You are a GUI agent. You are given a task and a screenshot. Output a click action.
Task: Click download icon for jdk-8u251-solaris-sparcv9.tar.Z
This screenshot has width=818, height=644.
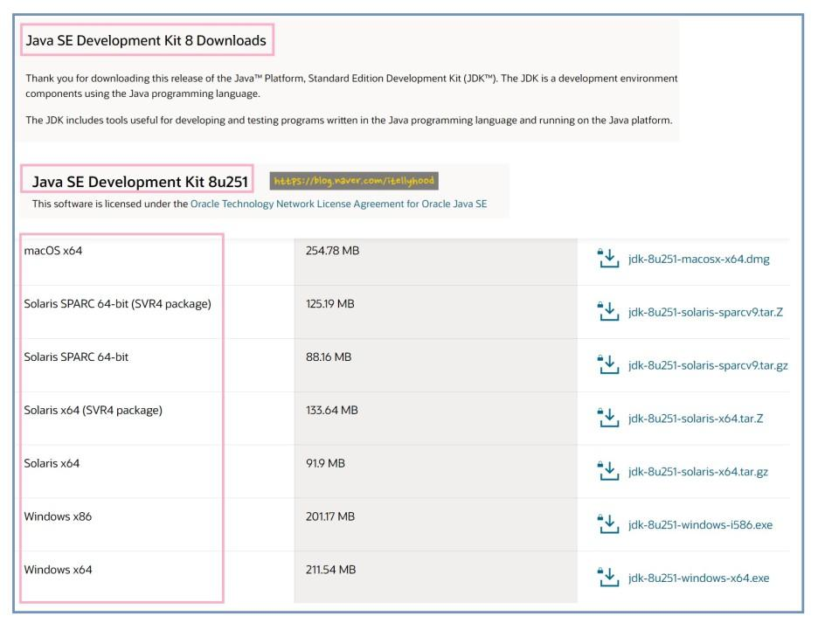[x=607, y=311]
